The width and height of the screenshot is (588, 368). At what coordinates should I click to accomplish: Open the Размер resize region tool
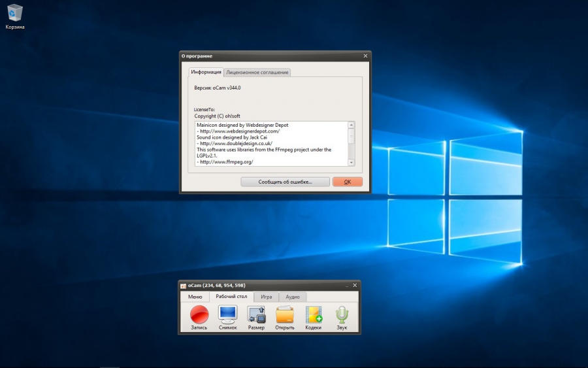click(x=256, y=314)
